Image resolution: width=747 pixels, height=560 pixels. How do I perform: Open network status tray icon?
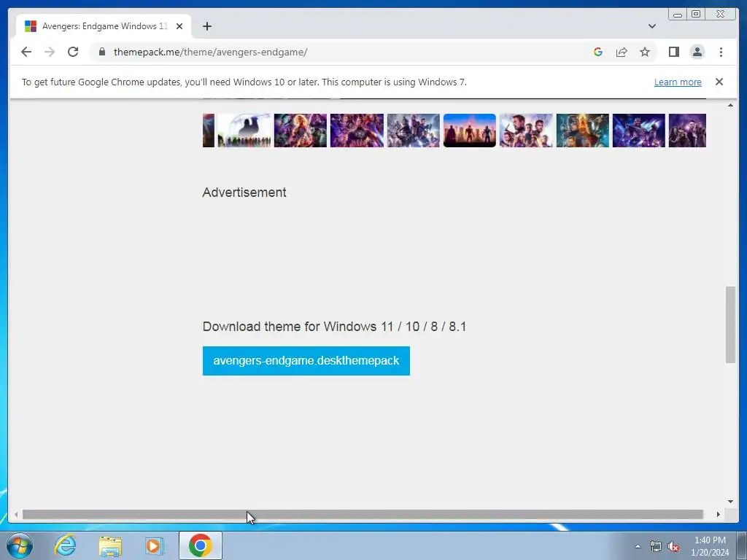point(656,546)
